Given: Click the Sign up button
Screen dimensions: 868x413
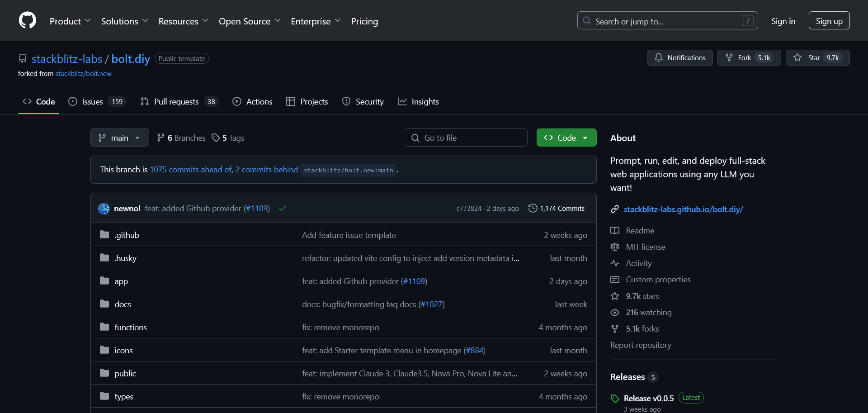Looking at the screenshot, I should point(829,21).
